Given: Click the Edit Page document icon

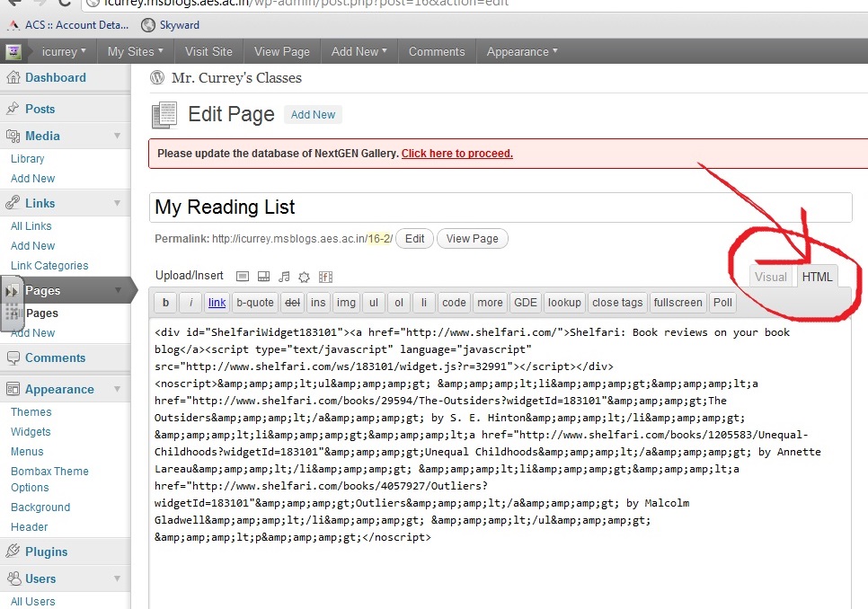Looking at the screenshot, I should point(164,115).
